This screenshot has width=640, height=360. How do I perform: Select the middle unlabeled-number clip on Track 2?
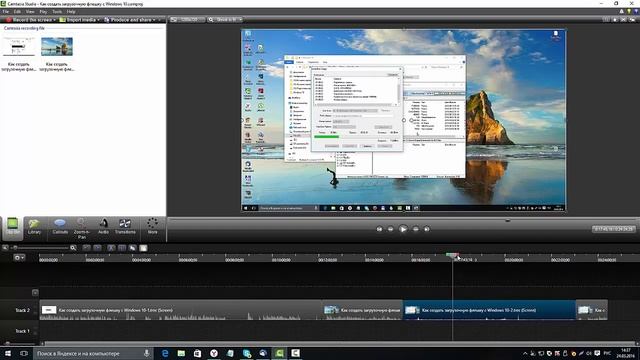click(362, 310)
